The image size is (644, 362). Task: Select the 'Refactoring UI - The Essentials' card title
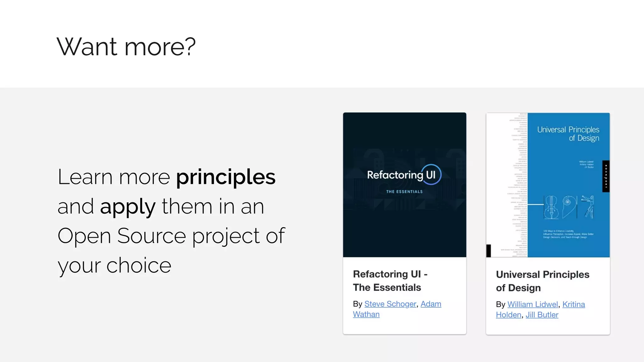point(390,281)
